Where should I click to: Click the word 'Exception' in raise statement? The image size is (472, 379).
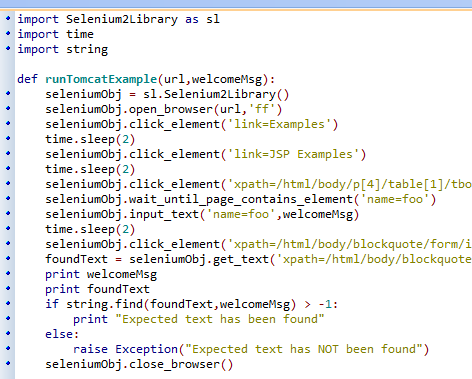click(x=146, y=349)
